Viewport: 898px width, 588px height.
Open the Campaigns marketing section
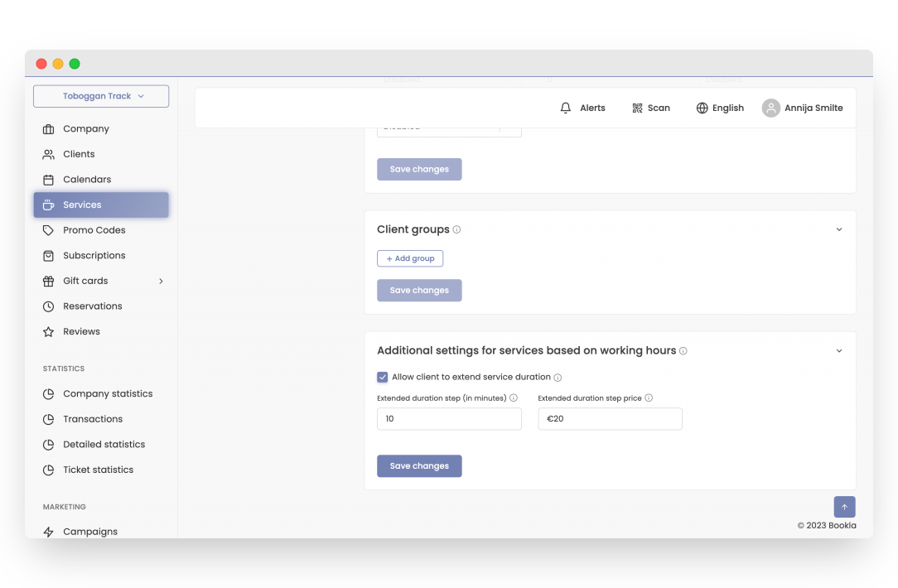tap(90, 531)
